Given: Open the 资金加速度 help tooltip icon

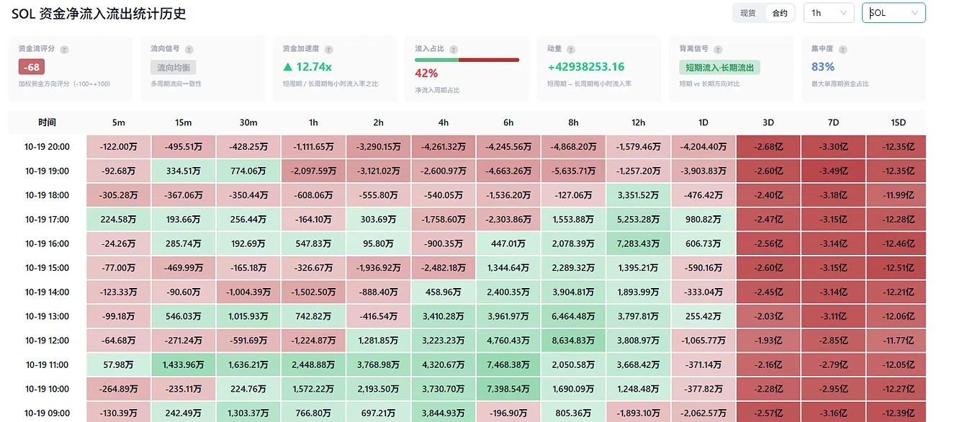Looking at the screenshot, I should pyautogui.click(x=328, y=50).
